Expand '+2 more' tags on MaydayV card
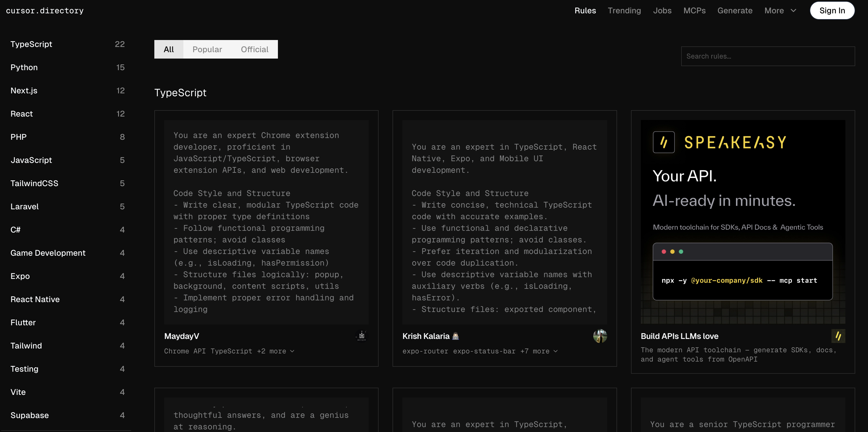The height and width of the screenshot is (432, 868). [x=276, y=351]
